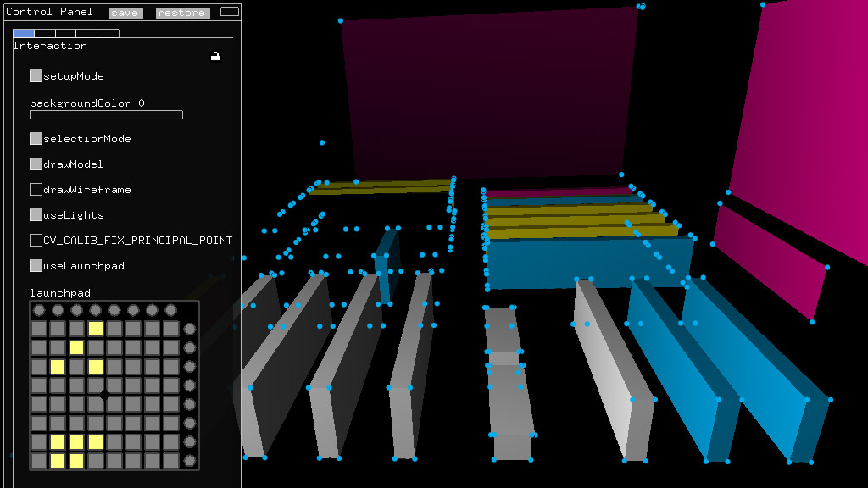Click the restore button in Control Panel
The image size is (868, 488).
pos(183,13)
